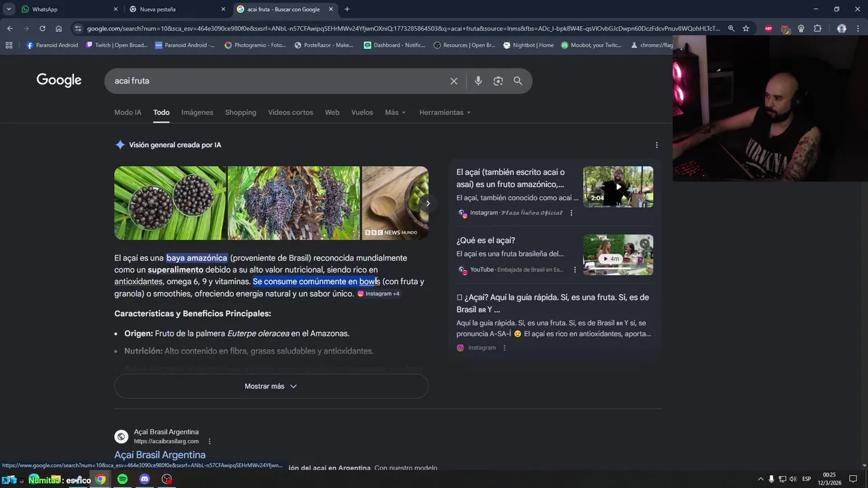
Task: Open new tab with plus button
Action: 347,9
